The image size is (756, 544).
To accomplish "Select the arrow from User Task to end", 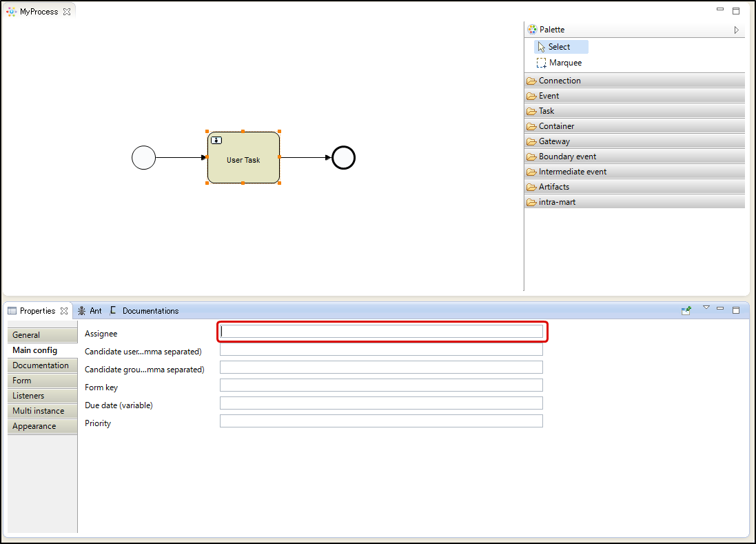I will click(x=306, y=157).
